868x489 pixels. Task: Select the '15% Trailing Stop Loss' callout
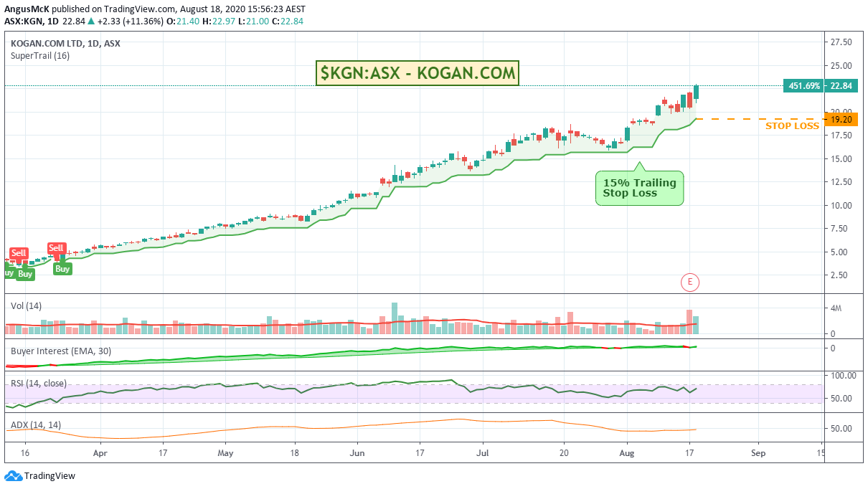click(639, 188)
